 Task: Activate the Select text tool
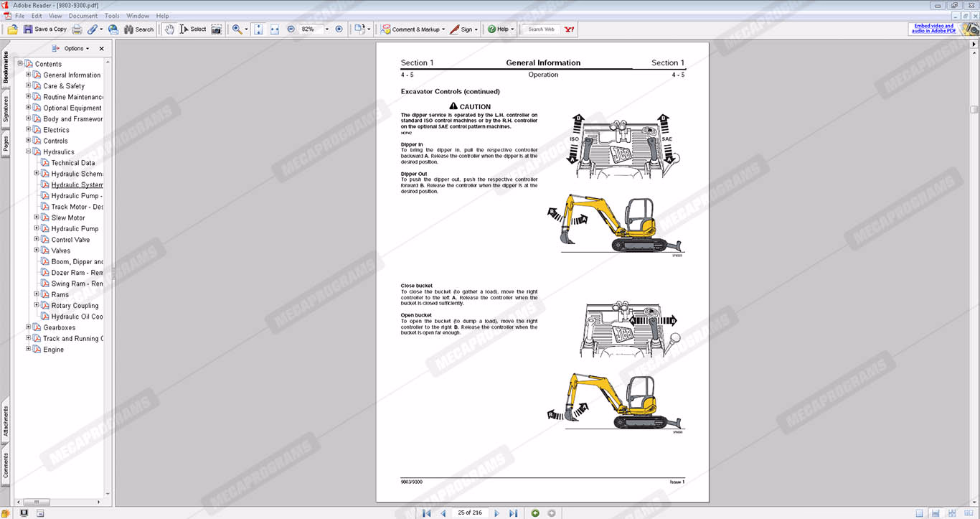193,29
